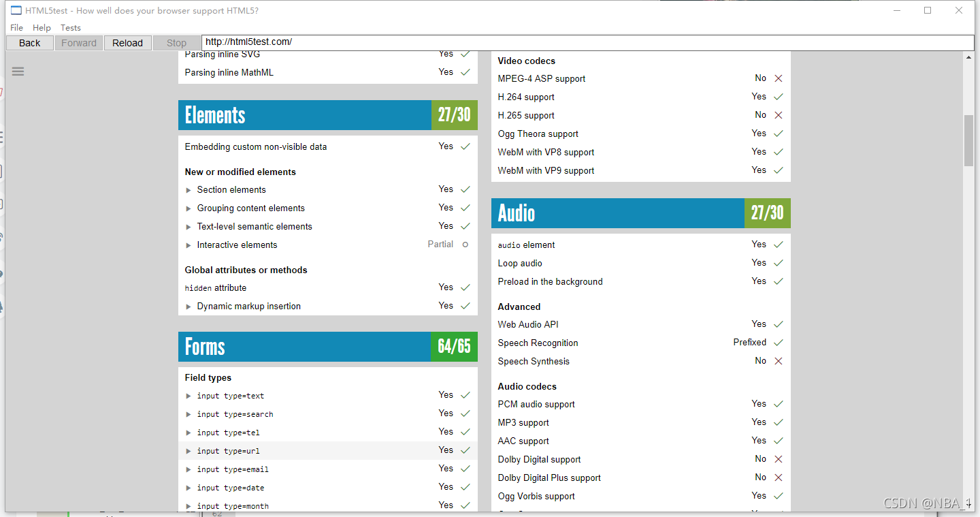Reload the page with the Reload button
Screen dimensions: 980x517
[128, 43]
